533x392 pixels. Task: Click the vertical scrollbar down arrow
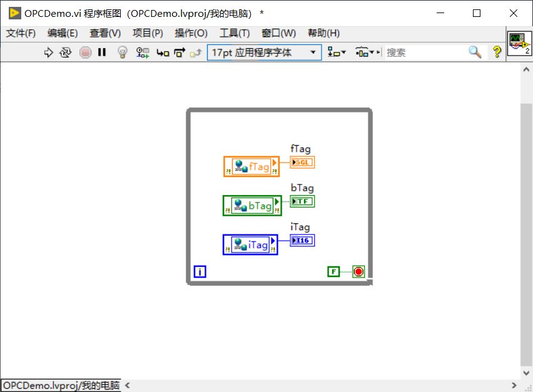tap(526, 373)
